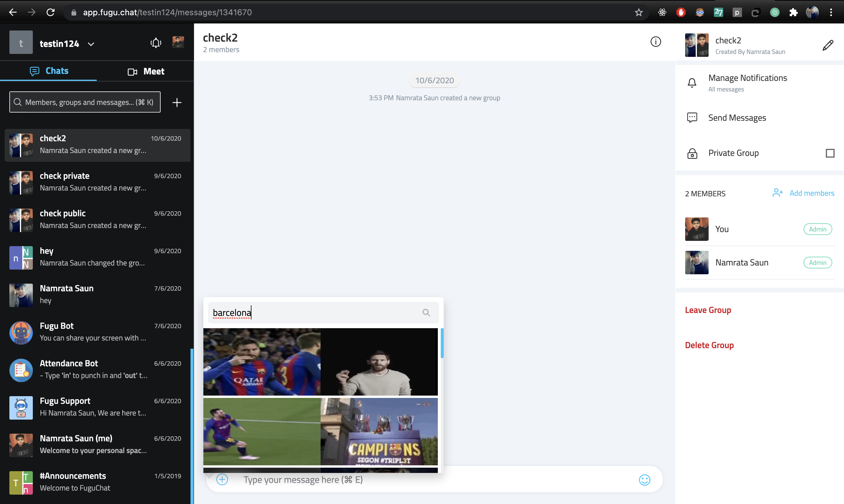Click the testin124 workspace avatar tile
The image size is (844, 504).
21,42
